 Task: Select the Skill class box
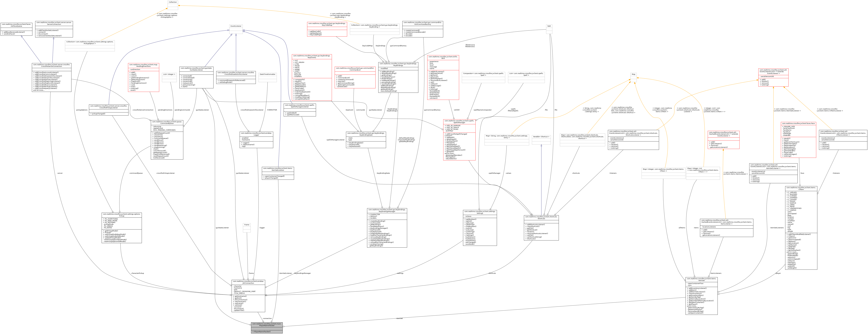coord(443,77)
